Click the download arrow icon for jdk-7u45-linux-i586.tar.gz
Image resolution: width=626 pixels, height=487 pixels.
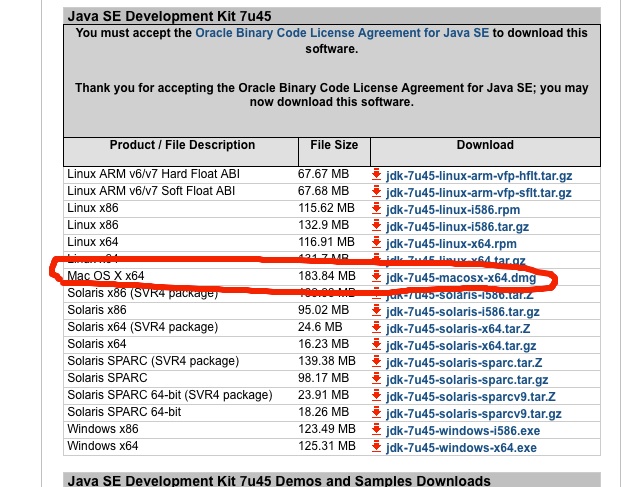(376, 226)
